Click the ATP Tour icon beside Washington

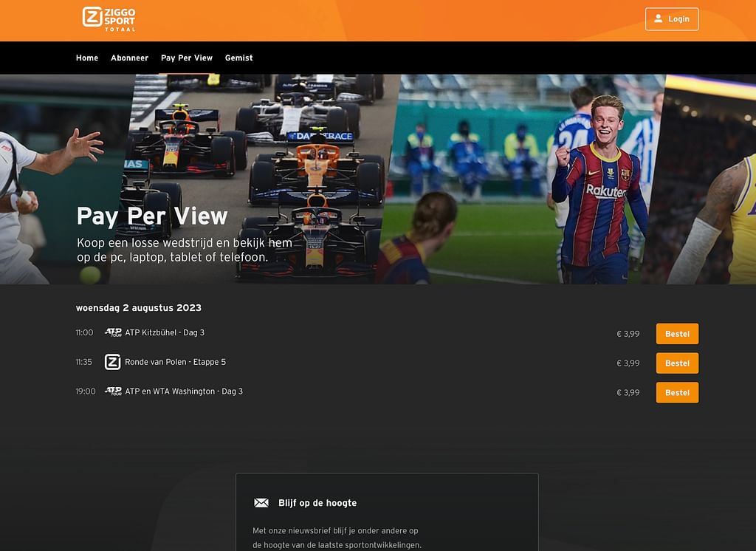point(113,391)
